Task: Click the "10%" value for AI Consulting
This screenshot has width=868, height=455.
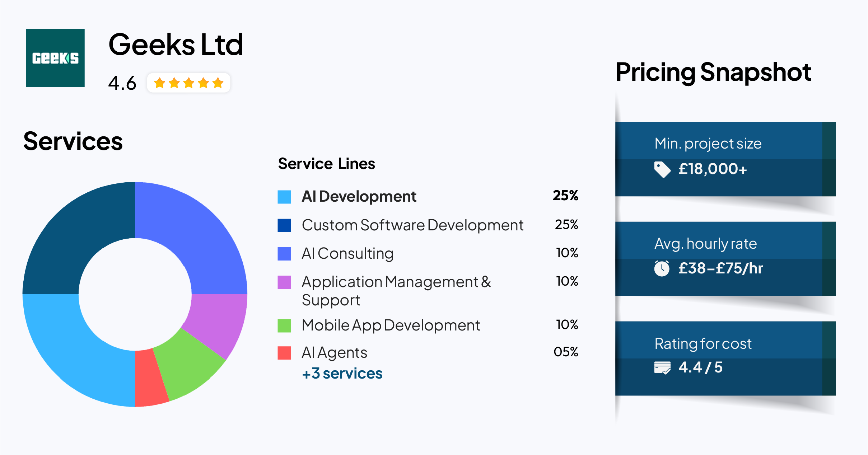Action: click(x=567, y=253)
